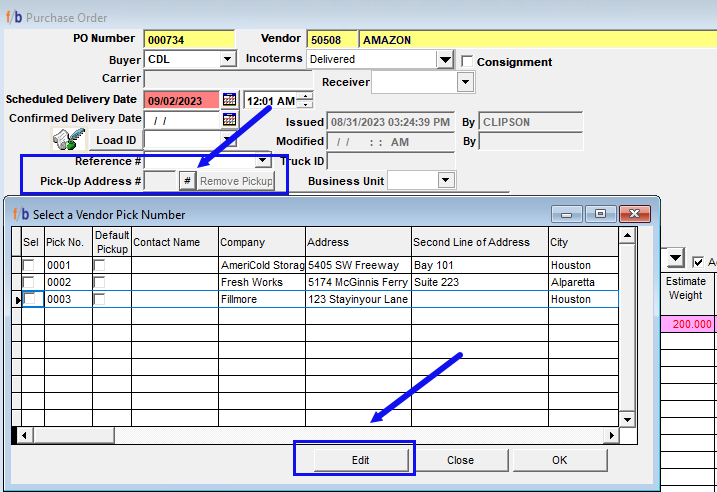Sort by the Company column header
The image size is (717, 492).
tap(260, 242)
